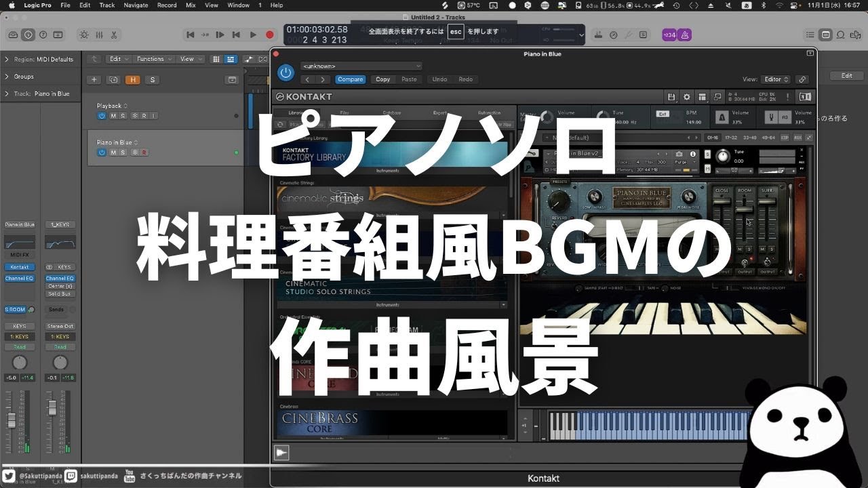Open the View dropdown in tracks area
Viewport: 868px width, 488px height.
[190, 59]
